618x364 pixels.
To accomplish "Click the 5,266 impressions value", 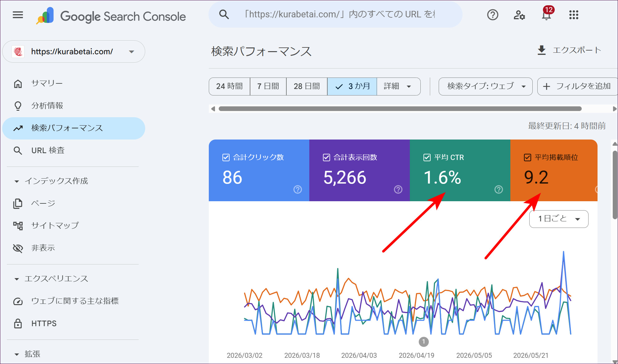I will [345, 178].
